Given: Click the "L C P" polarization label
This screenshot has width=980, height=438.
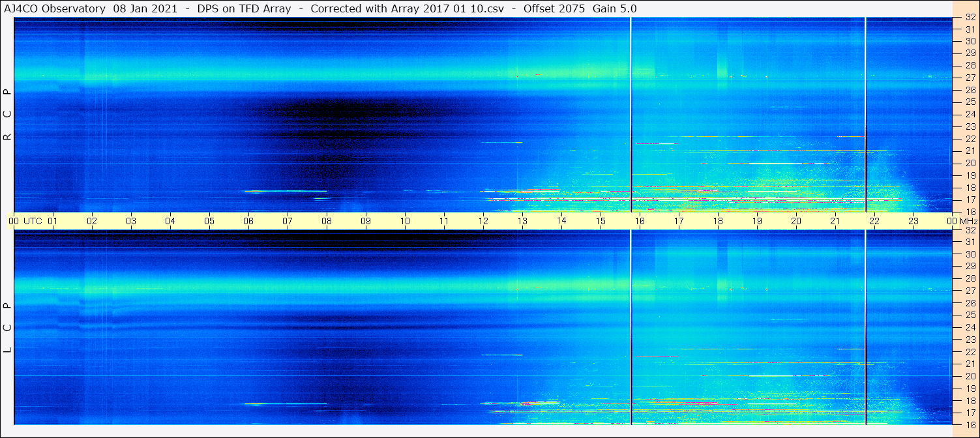Looking at the screenshot, I should 7,328.
